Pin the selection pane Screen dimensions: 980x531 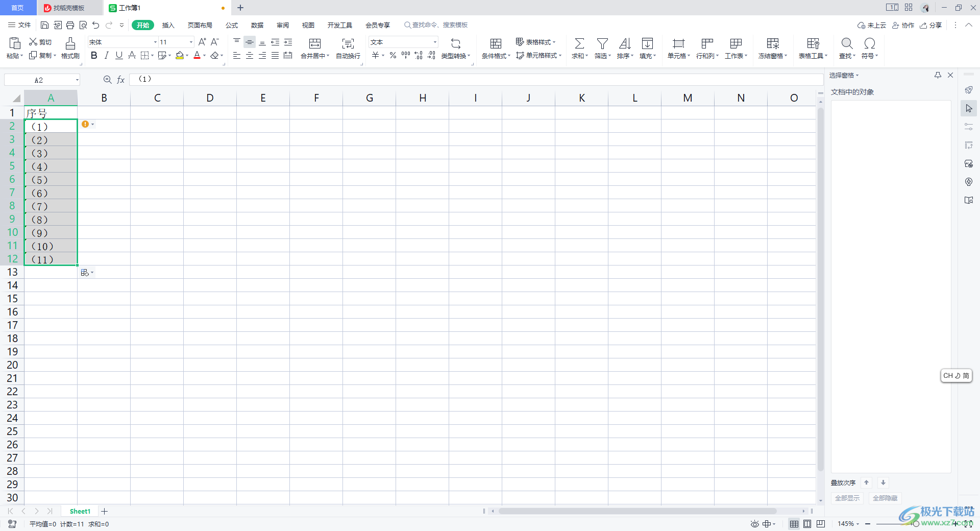coord(938,75)
